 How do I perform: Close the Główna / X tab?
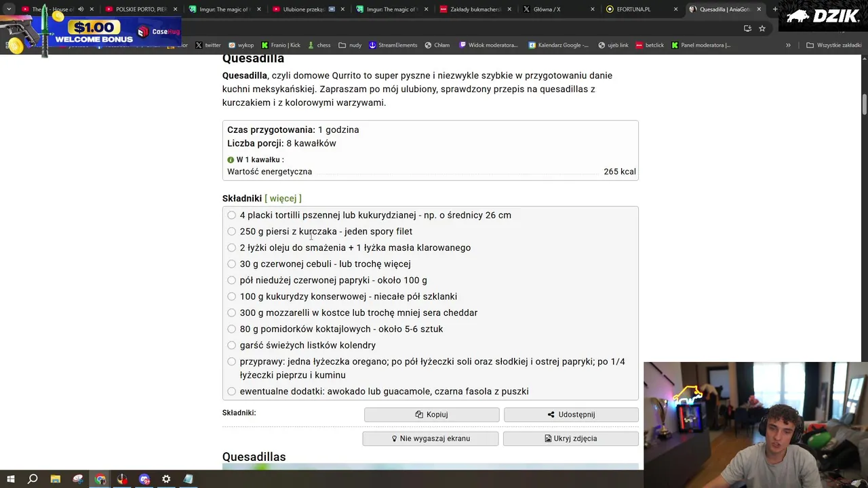point(593,9)
